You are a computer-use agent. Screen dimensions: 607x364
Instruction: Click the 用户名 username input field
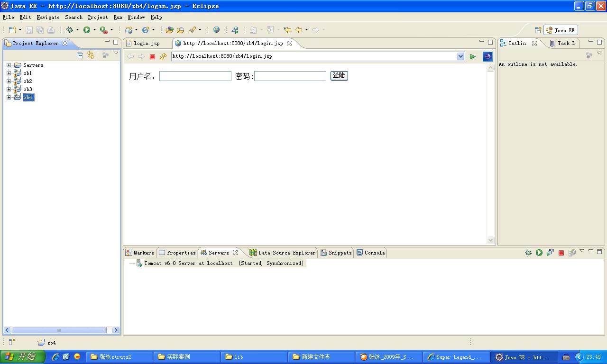(195, 76)
